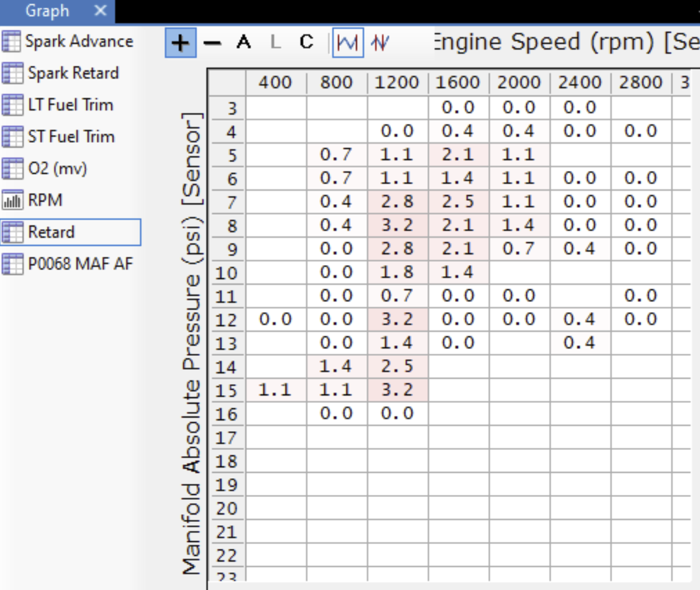
Task: Select the Retard list item
Action: [x=70, y=232]
